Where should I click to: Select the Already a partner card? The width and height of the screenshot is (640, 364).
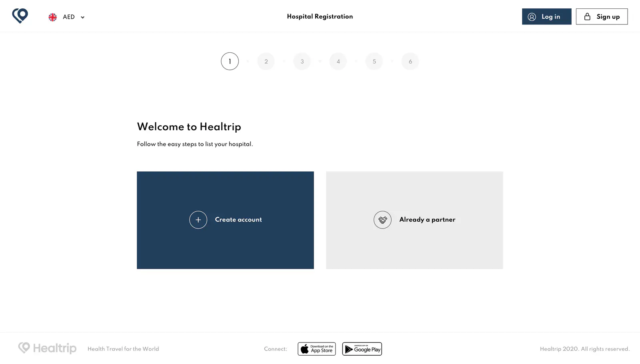tap(414, 220)
